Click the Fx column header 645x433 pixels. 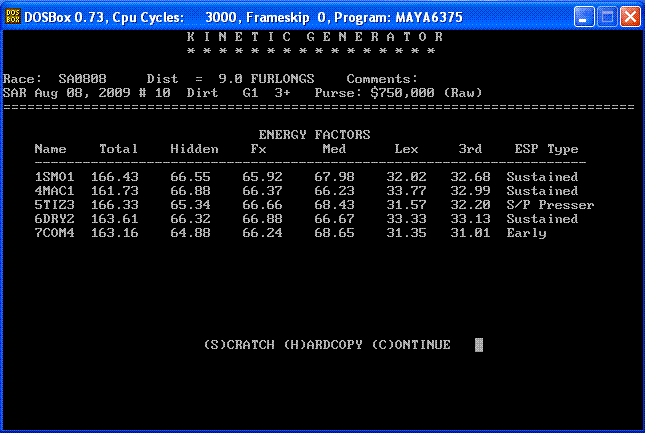click(258, 148)
